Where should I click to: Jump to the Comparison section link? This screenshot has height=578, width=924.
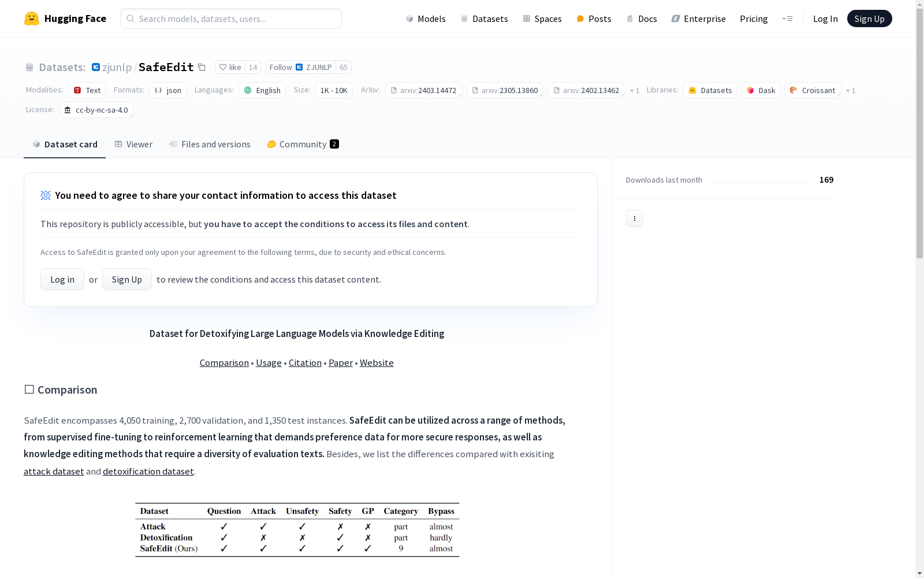pyautogui.click(x=224, y=362)
